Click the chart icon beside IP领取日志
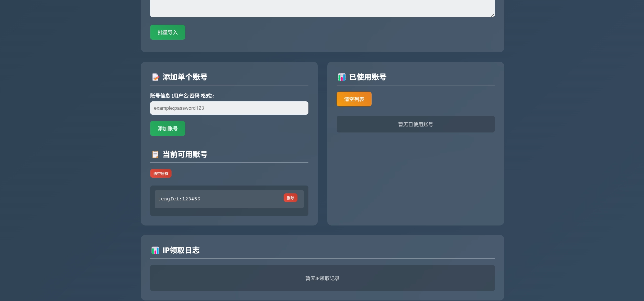Image resolution: width=644 pixels, height=301 pixels. (155, 250)
